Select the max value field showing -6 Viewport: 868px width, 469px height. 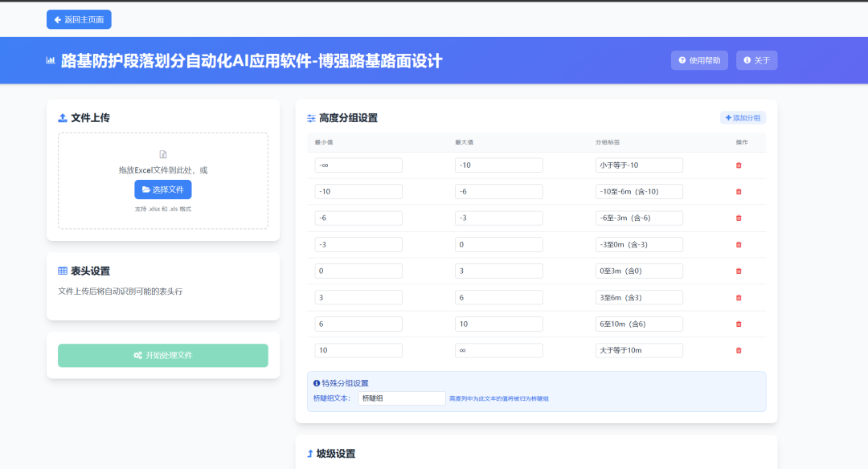click(x=498, y=192)
